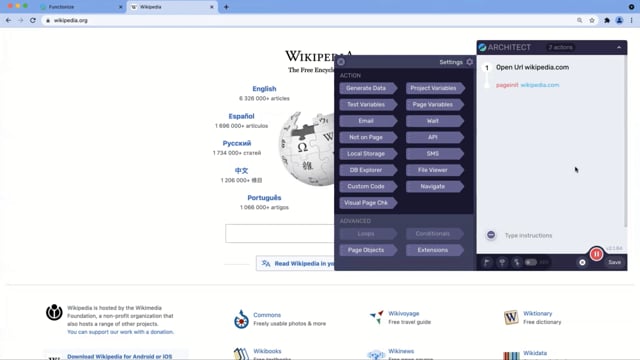Select the Not on Page action

(368, 137)
